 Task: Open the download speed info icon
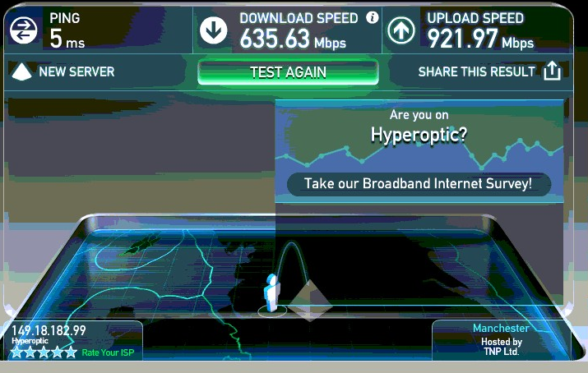point(373,17)
